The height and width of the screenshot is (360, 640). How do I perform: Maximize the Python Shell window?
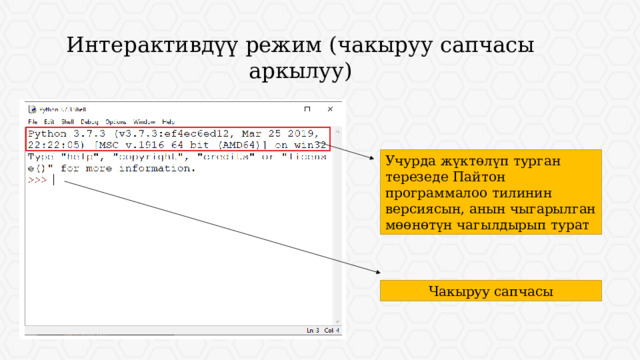click(307, 109)
